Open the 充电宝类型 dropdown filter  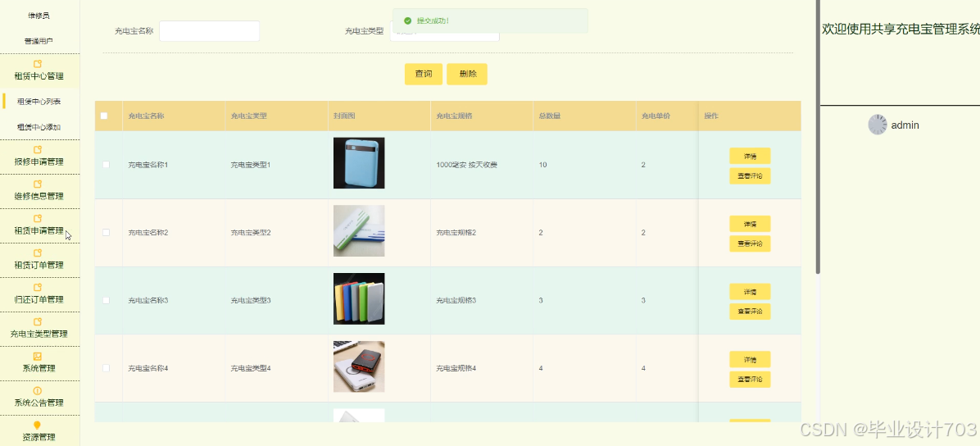pos(444,30)
